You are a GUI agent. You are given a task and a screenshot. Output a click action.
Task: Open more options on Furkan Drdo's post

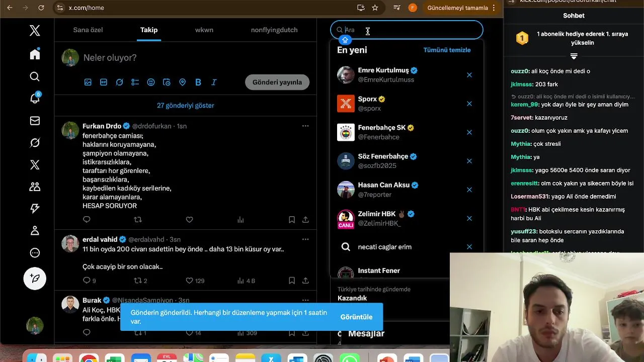click(x=305, y=126)
